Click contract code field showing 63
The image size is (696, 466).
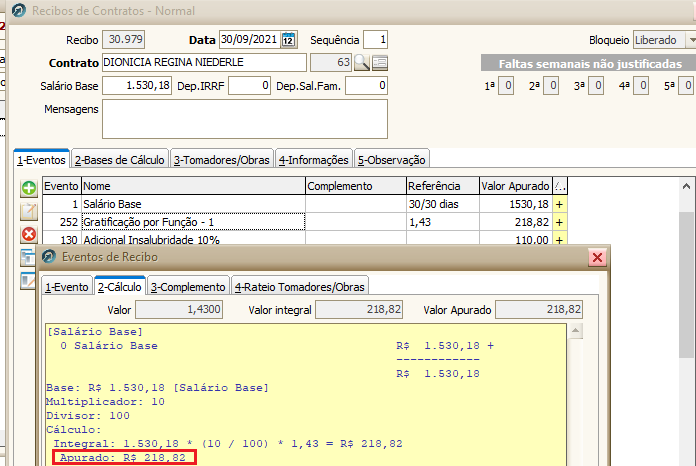pos(331,63)
